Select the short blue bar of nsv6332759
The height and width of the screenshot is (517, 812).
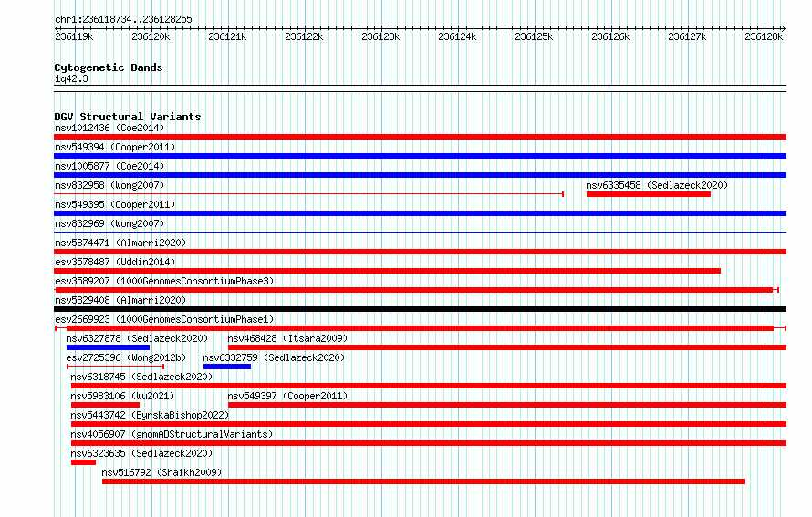coord(227,367)
